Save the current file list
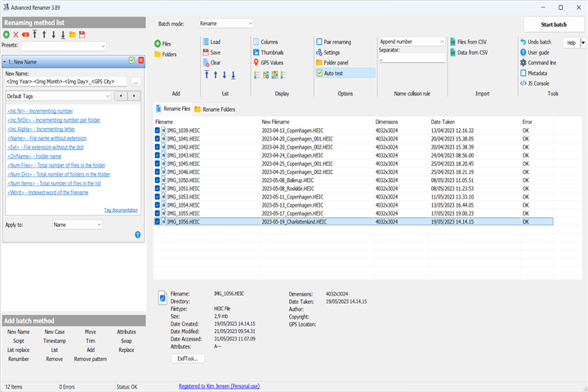The width and height of the screenshot is (588, 392). (212, 52)
